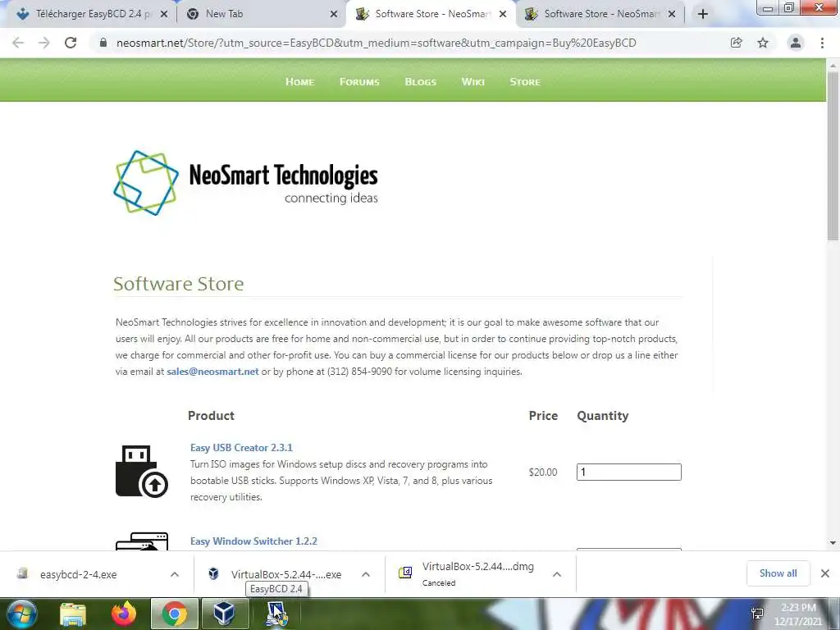Click the address bar URL
Viewport: 840px width, 630px height.
tap(376, 43)
